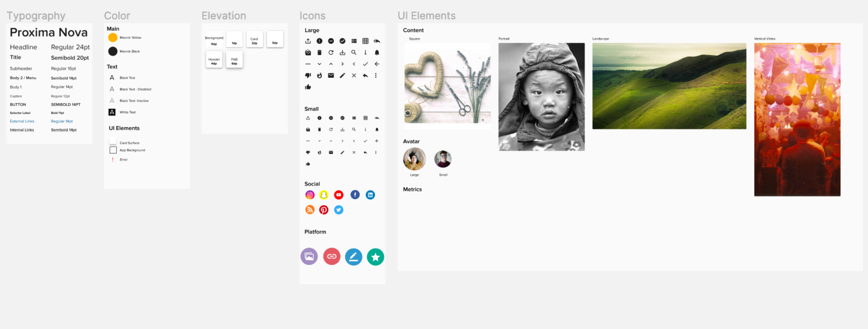The image size is (868, 329).
Task: Click the large three vertical dots icon
Action: [x=376, y=75]
